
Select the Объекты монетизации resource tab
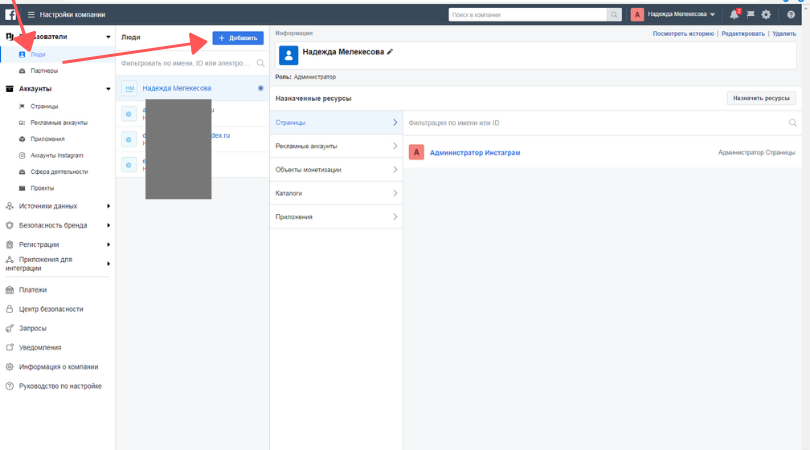[336, 170]
